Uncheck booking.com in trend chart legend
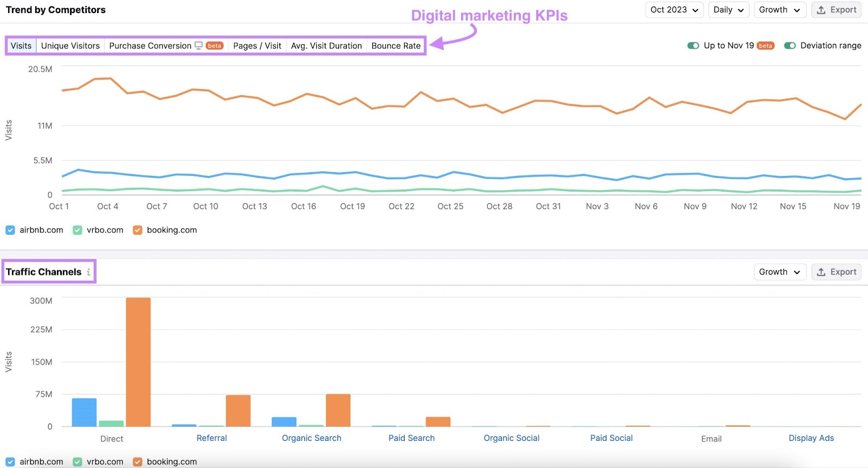 pyautogui.click(x=137, y=230)
